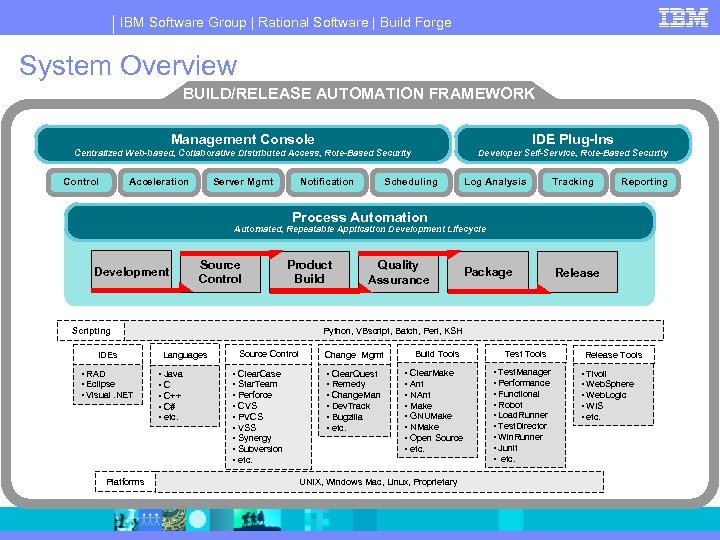Click 'C++' in the Languages list
This screenshot has height=540, width=720.
pyautogui.click(x=172, y=395)
